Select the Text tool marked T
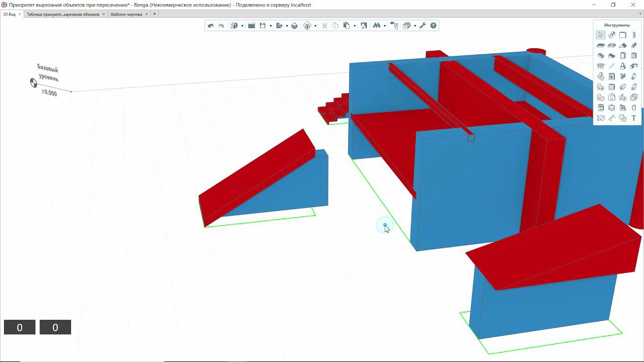The width and height of the screenshot is (644, 362). 634,118
